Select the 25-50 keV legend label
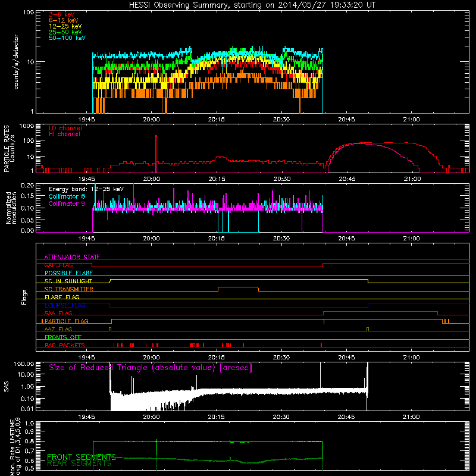 tap(65, 32)
